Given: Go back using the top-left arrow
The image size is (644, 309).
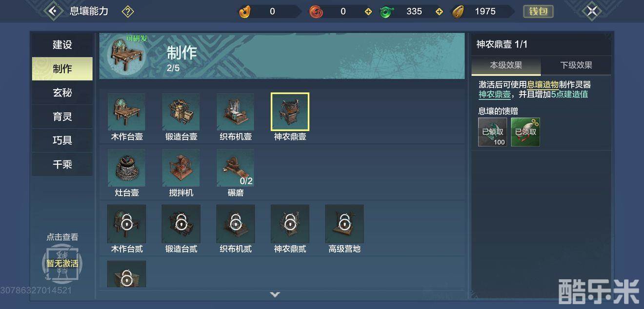Looking at the screenshot, I should point(53,11).
